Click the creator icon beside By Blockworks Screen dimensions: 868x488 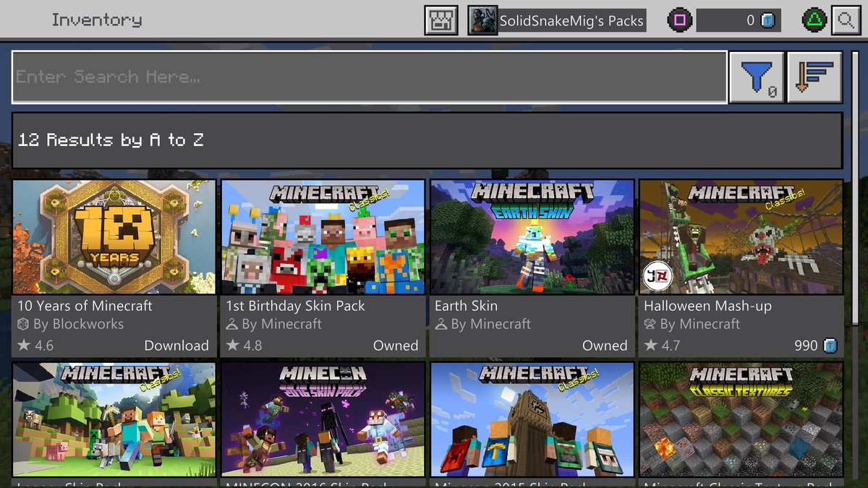[23, 325]
